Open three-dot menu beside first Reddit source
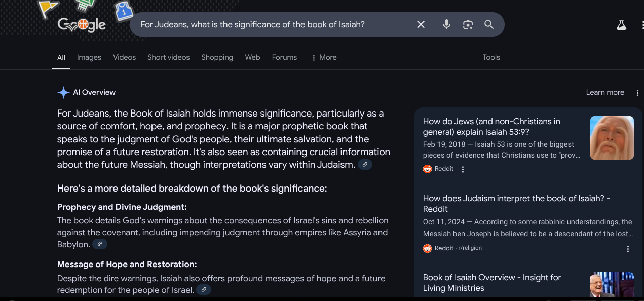 [463, 169]
